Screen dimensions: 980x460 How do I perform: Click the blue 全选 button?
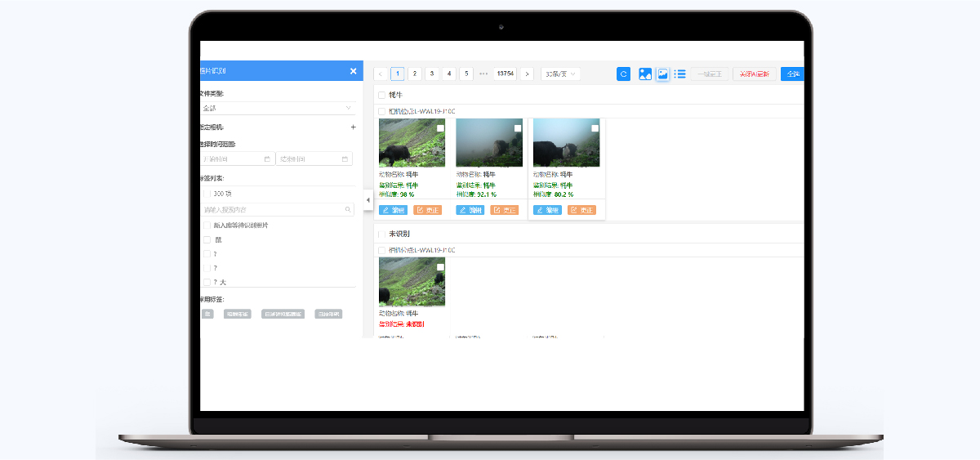click(792, 74)
